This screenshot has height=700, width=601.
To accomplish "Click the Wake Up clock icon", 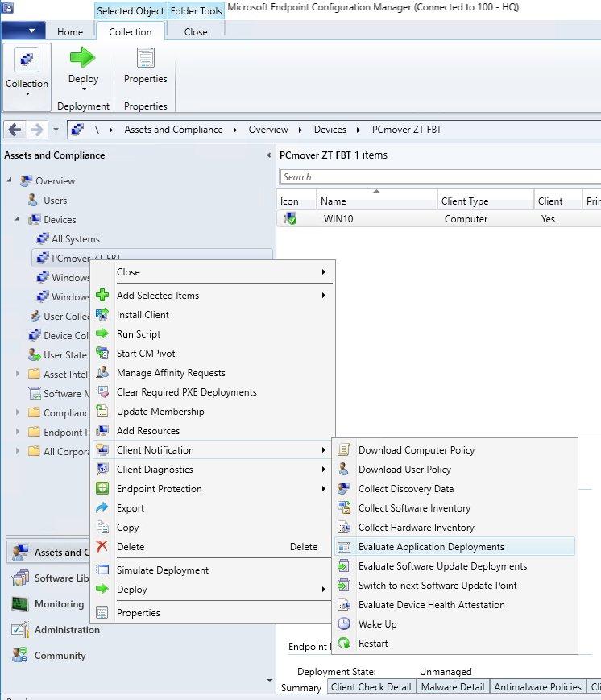I will (344, 623).
